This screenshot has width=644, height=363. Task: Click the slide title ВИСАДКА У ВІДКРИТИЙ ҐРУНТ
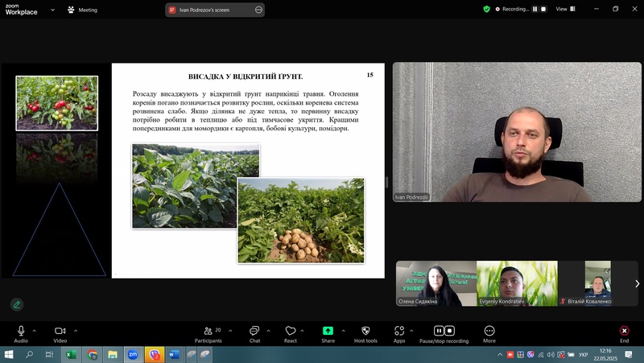point(246,76)
